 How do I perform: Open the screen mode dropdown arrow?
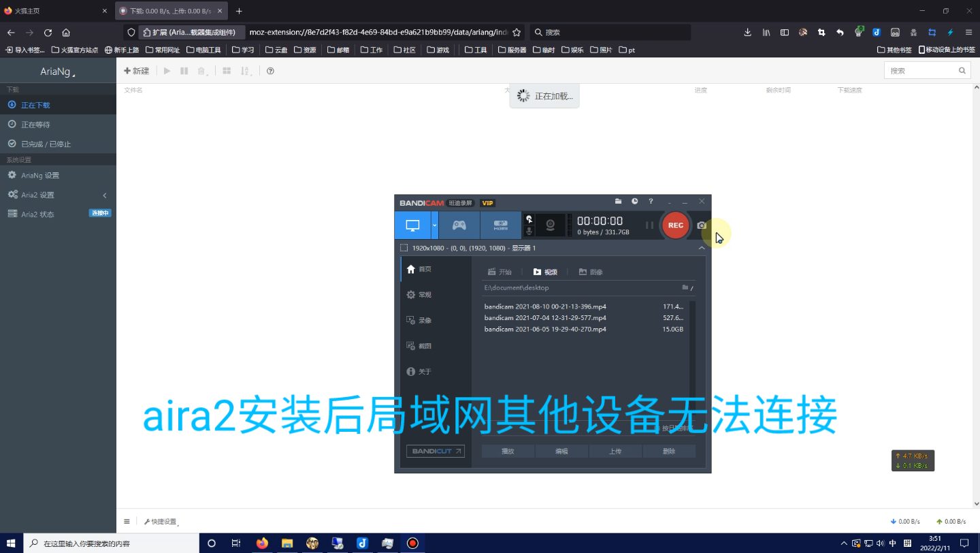coord(435,225)
